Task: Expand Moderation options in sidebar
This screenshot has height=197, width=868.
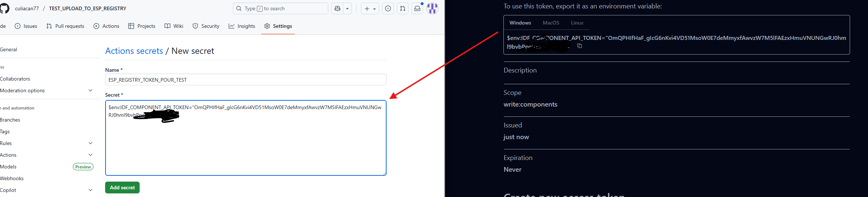Action: pyautogui.click(x=91, y=90)
